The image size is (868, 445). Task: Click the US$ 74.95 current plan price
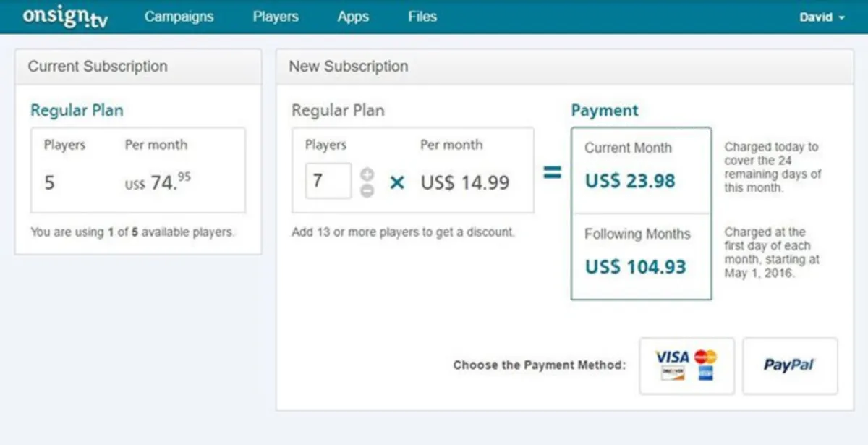[158, 183]
